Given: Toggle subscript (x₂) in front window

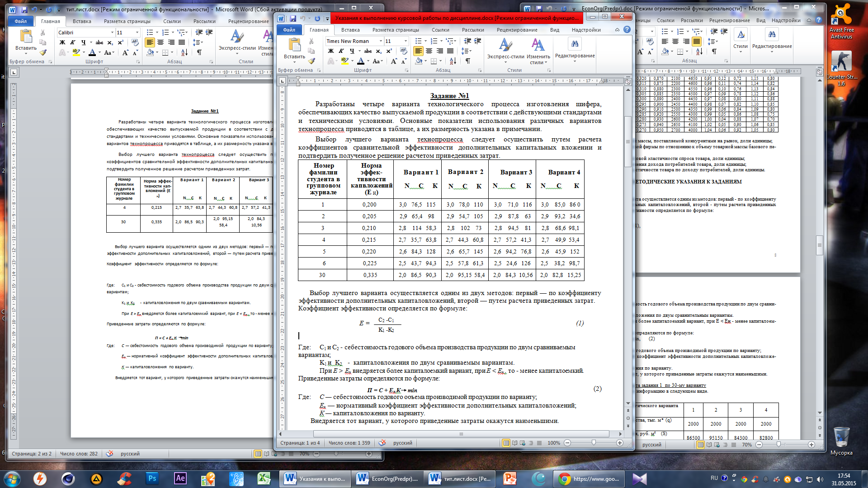Looking at the screenshot, I should point(379,51).
